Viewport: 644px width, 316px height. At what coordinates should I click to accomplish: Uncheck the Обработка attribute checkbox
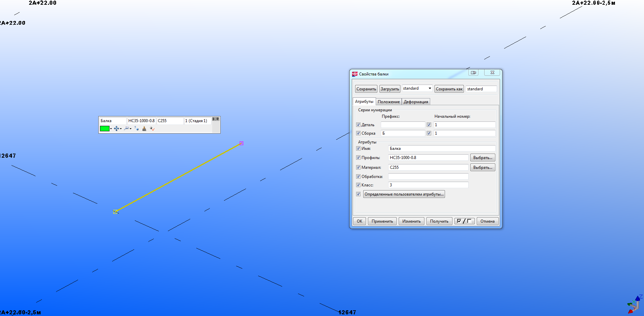pos(358,177)
